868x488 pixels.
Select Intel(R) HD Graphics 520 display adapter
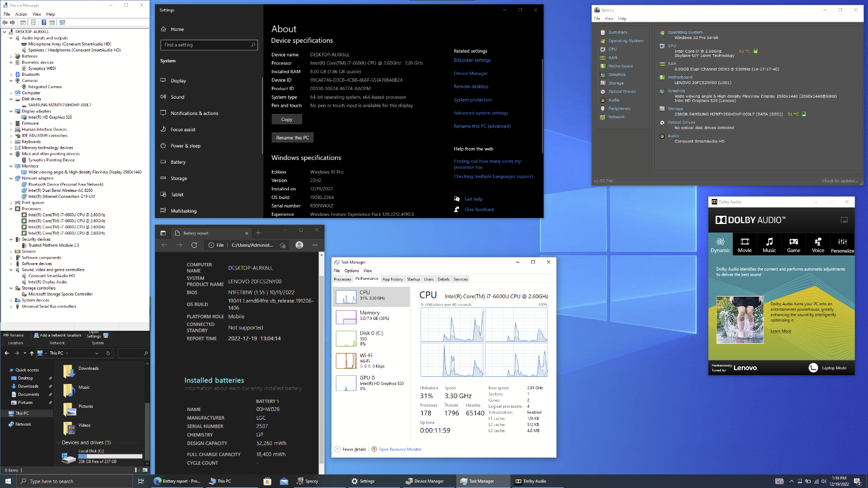(50, 117)
